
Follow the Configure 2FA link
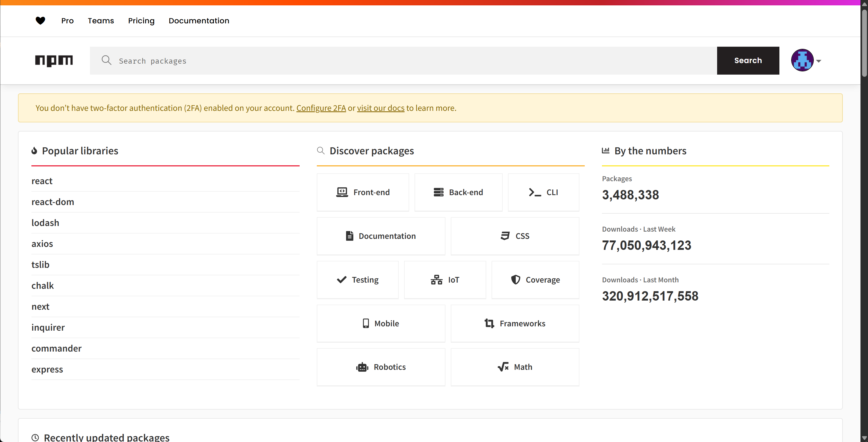tap(321, 108)
